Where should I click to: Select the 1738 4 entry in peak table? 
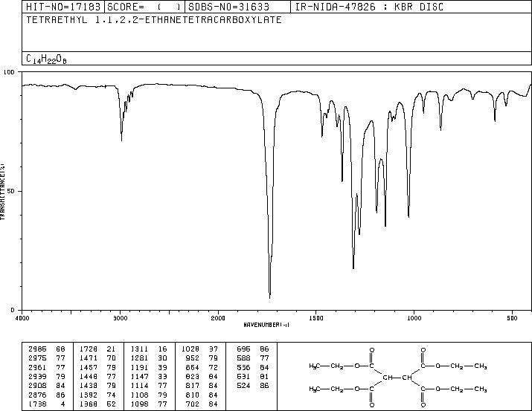coord(46,404)
